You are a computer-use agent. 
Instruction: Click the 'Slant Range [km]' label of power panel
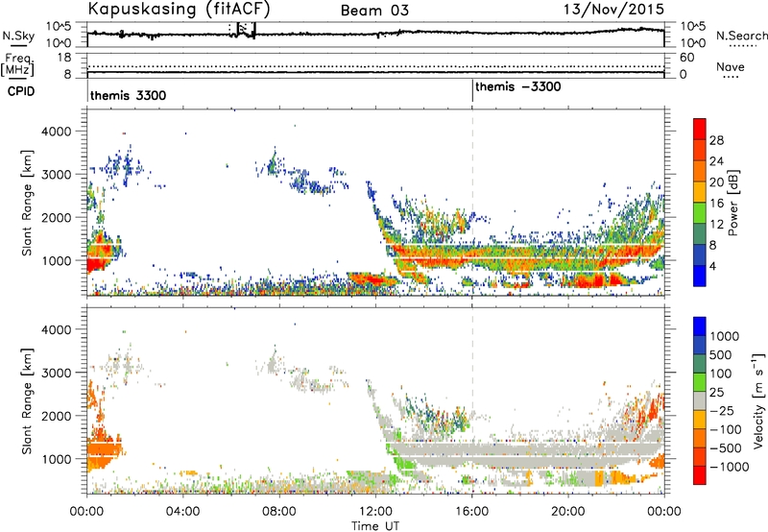click(x=27, y=203)
